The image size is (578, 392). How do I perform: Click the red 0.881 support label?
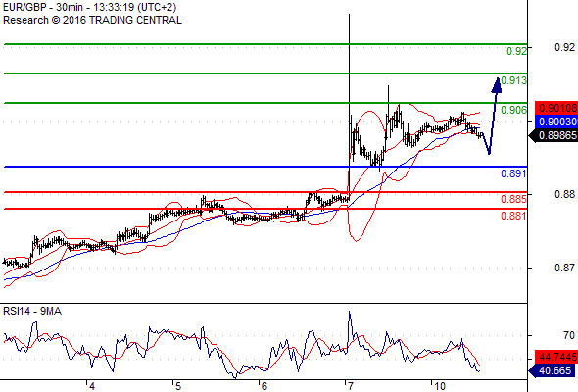click(513, 216)
